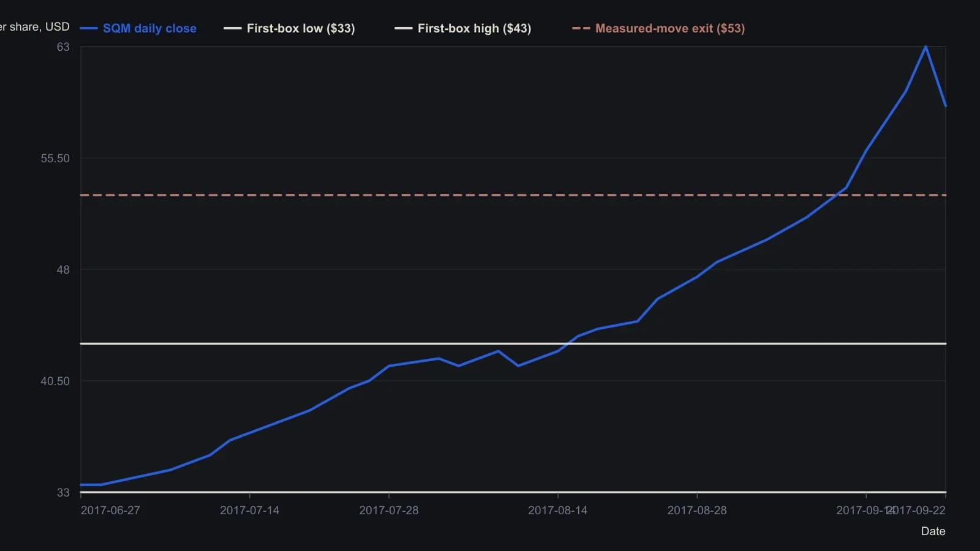Click the dashed measured-move exit line at $53

[513, 195]
